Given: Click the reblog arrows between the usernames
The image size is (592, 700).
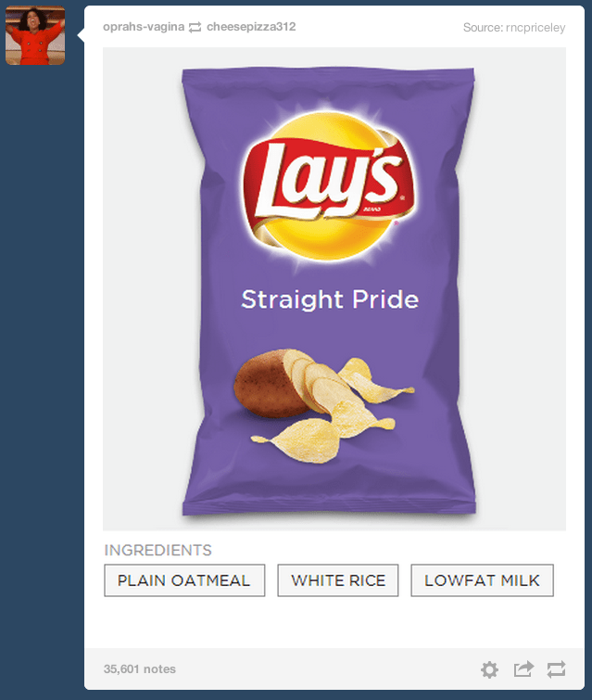Looking at the screenshot, I should click(x=195, y=27).
